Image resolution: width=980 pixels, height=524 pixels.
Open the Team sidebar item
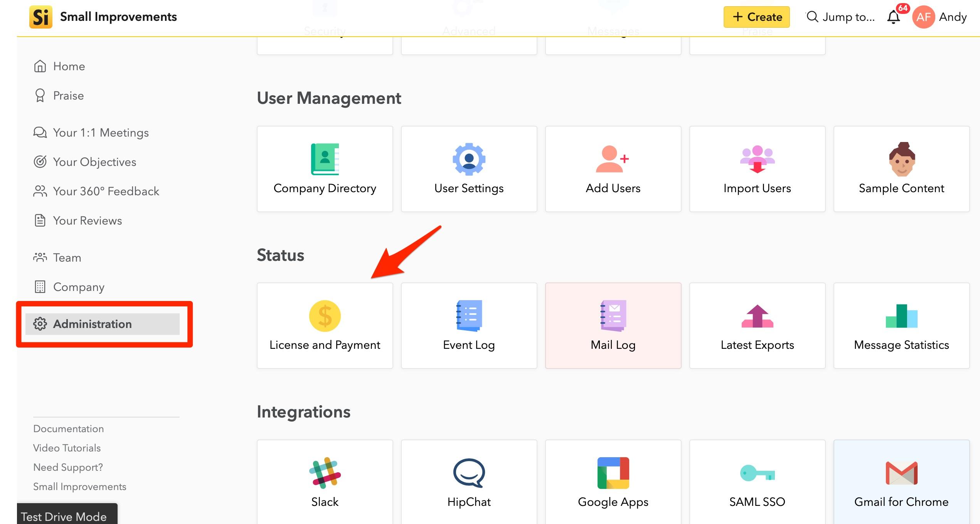point(57,258)
